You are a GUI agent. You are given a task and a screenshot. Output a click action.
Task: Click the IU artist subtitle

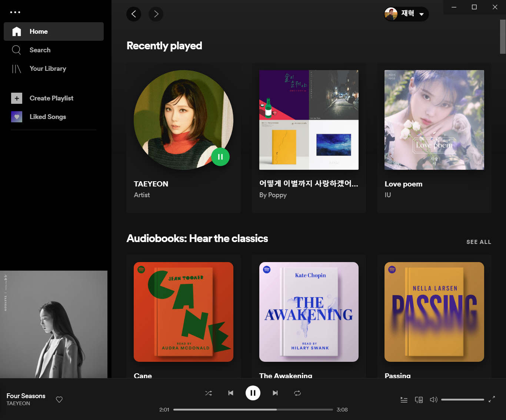click(388, 195)
